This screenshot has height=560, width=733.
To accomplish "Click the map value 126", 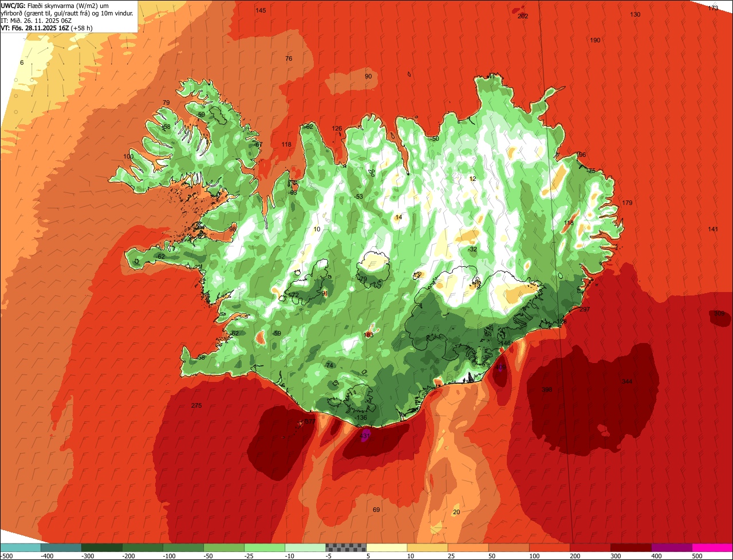I will pos(337,128).
